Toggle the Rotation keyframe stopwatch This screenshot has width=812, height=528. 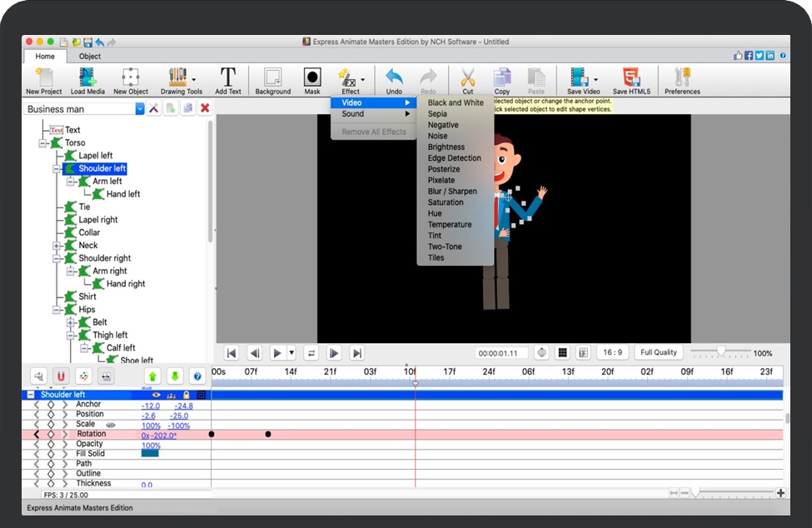[x=51, y=433]
